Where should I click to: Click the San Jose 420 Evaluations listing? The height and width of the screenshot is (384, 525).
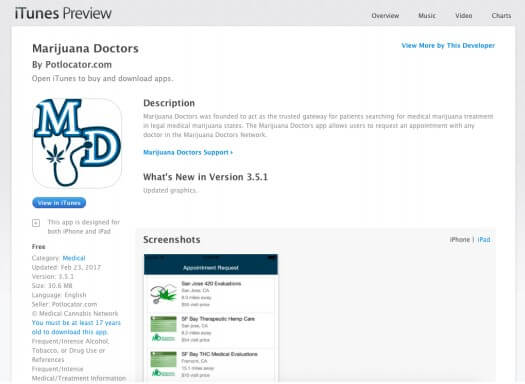click(211, 294)
